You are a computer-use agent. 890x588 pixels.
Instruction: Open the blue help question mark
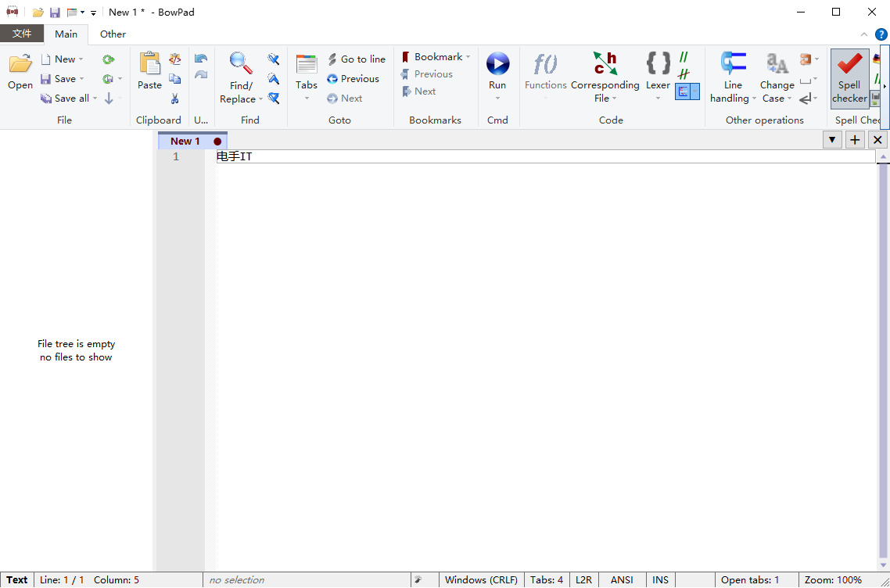click(881, 34)
